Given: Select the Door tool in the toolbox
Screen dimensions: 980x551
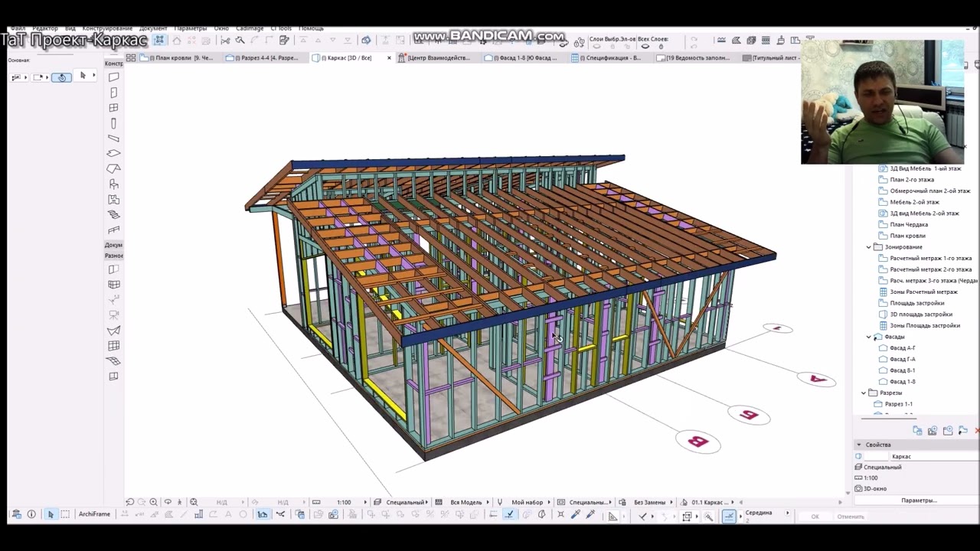Looking at the screenshot, I should pos(113,93).
